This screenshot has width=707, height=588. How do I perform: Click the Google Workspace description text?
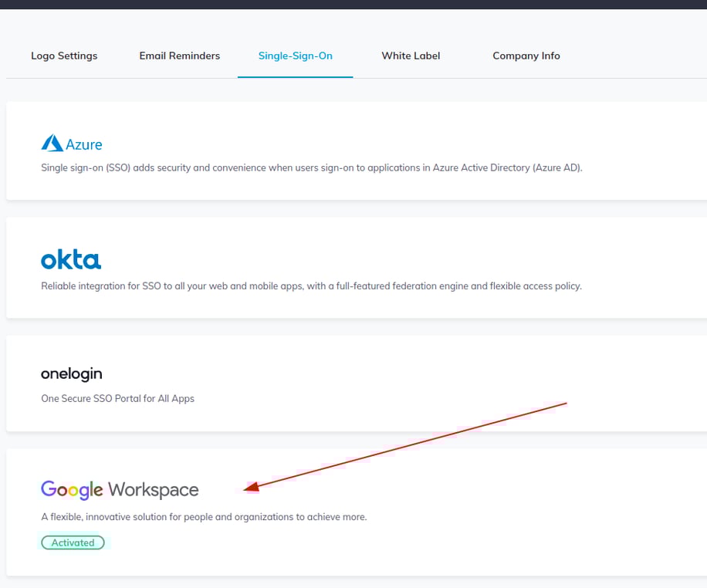(204, 516)
